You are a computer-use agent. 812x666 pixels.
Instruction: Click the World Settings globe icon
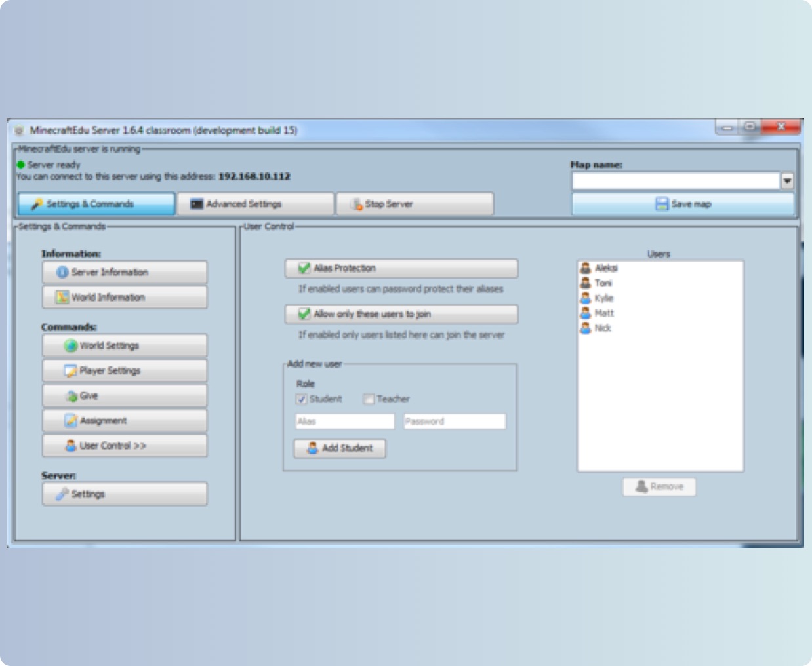tap(70, 345)
